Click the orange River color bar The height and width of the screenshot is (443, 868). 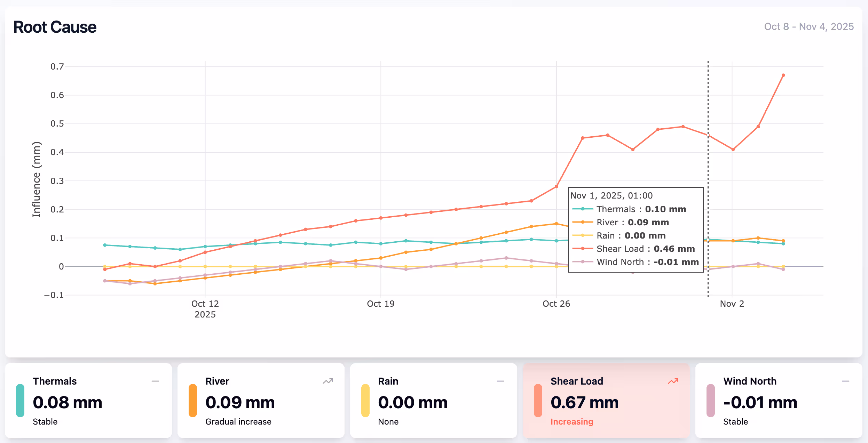click(193, 401)
